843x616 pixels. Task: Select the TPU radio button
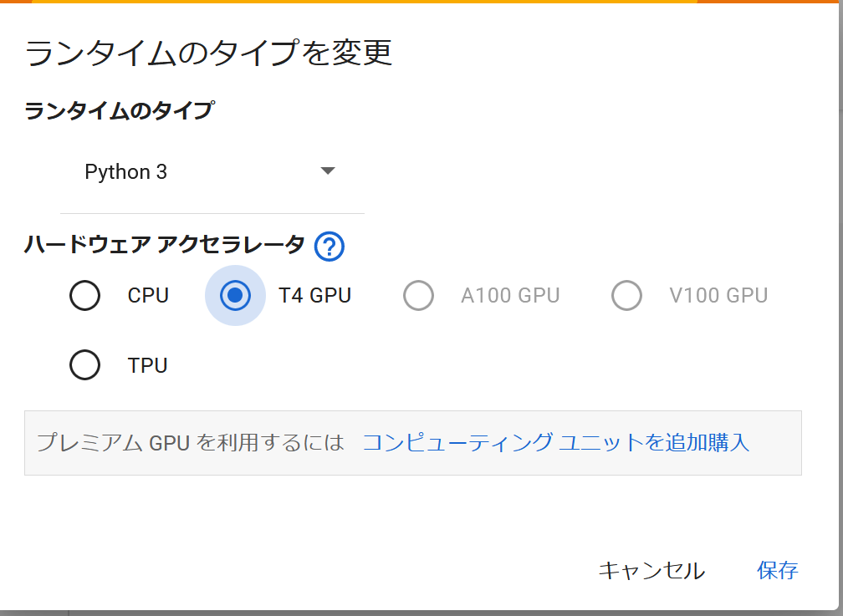(85, 365)
